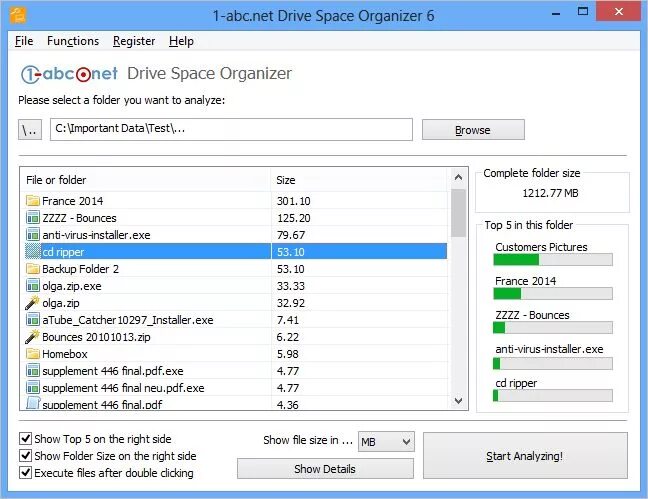The image size is (648, 499).
Task: Click the ZZZZ - Bounces file icon
Action: point(33,218)
